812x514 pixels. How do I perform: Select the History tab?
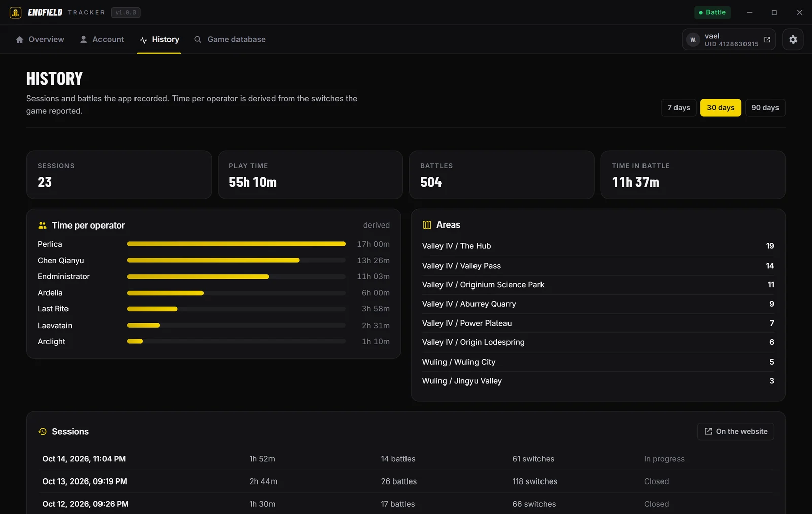pos(159,40)
